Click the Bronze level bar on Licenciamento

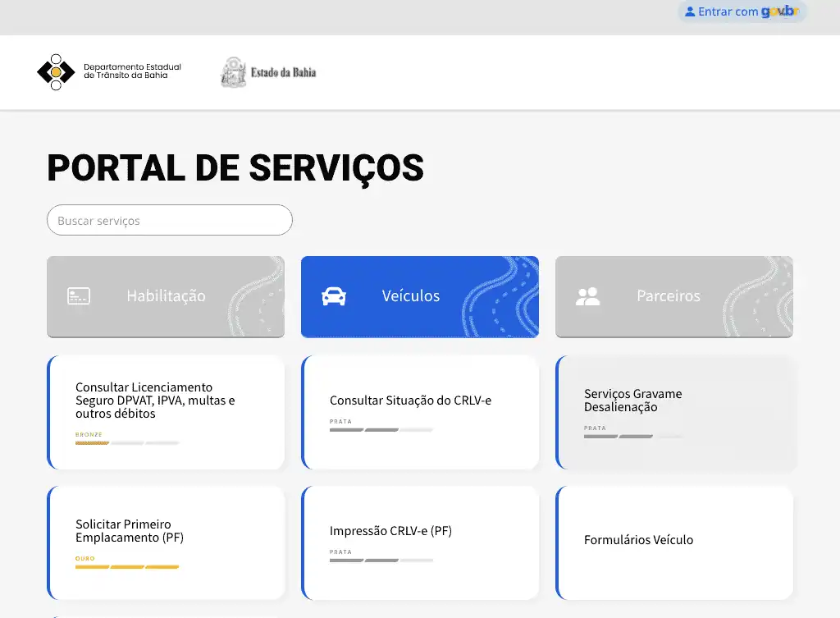(127, 443)
